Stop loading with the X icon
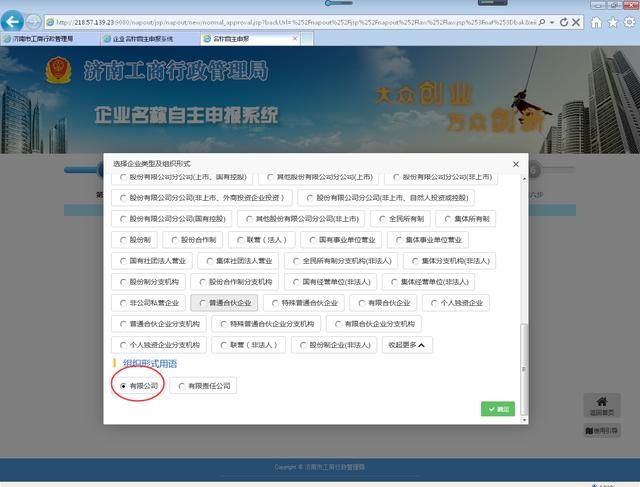Viewport: 640px width, 487px height. pyautogui.click(x=576, y=22)
